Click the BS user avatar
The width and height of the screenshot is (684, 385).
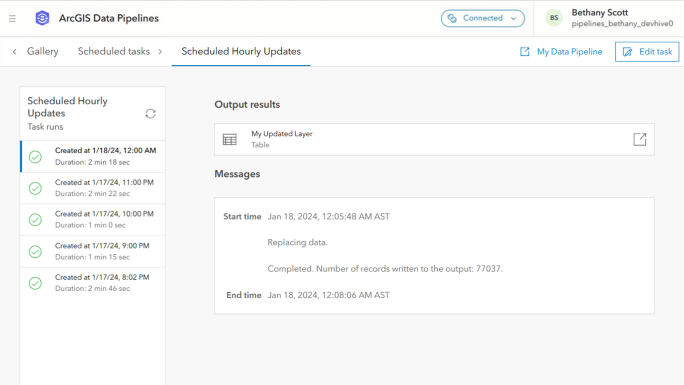(554, 18)
